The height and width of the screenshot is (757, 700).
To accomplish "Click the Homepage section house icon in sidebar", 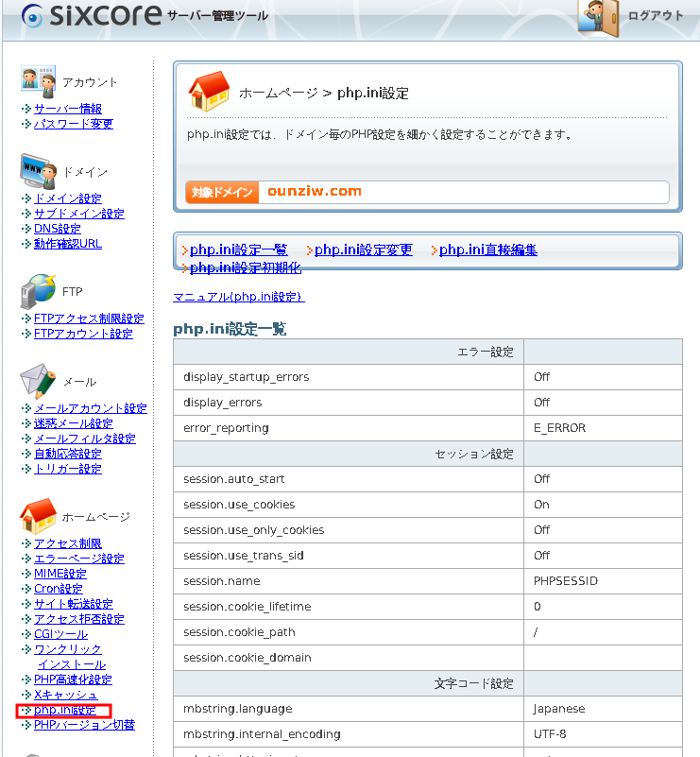I will tap(38, 516).
